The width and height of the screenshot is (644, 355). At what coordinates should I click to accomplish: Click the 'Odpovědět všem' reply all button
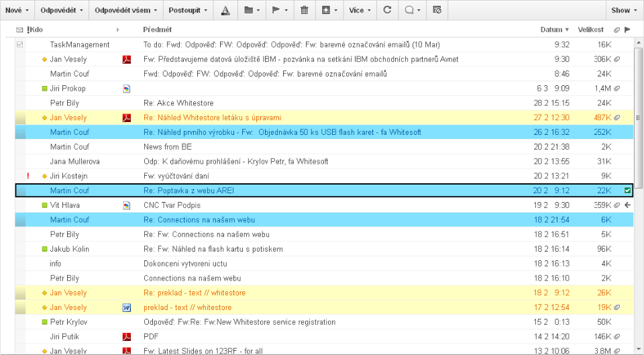point(125,10)
